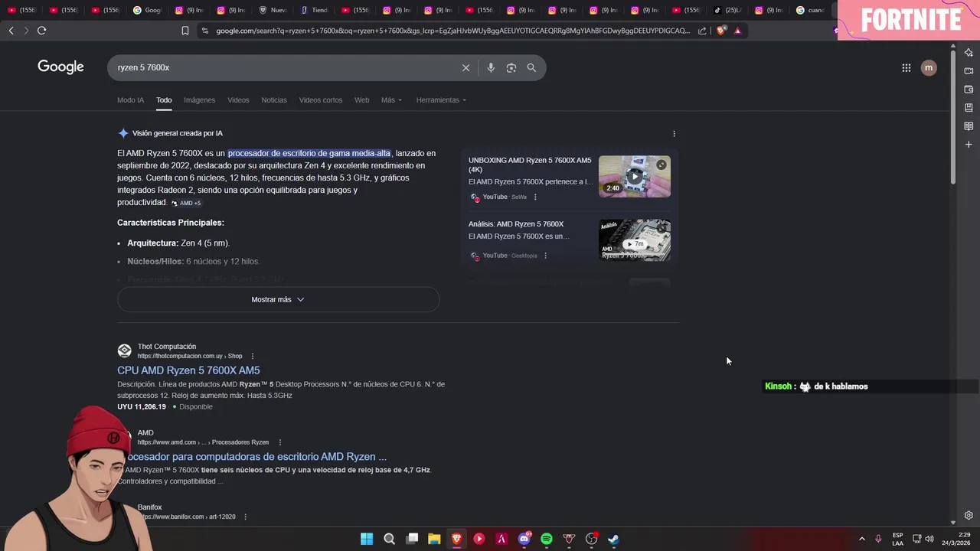The width and height of the screenshot is (980, 551).
Task: Clear the search box with the X icon
Action: [x=465, y=67]
